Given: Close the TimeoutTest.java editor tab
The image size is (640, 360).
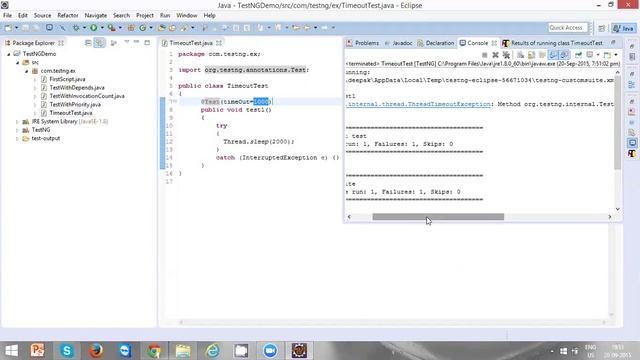Looking at the screenshot, I should pyautogui.click(x=219, y=43).
